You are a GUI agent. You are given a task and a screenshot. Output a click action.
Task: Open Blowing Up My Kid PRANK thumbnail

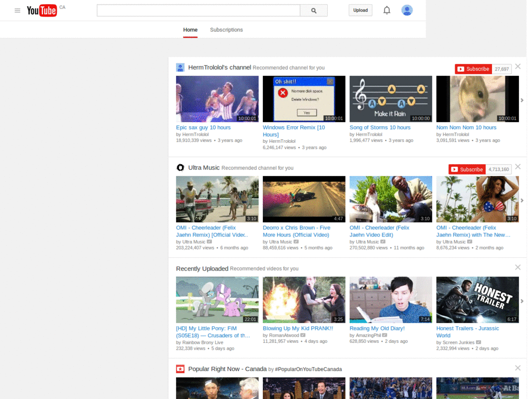tap(304, 300)
